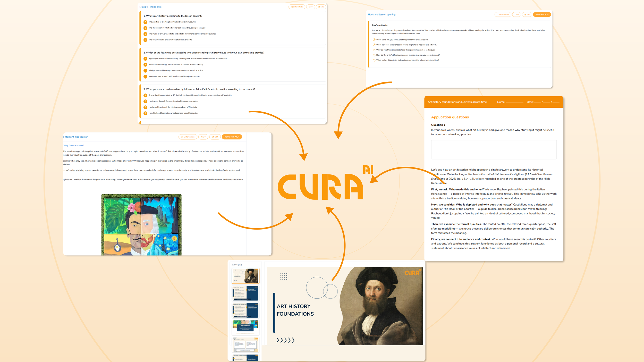The image size is (644, 362).
Task: Click the "Quiz/Investigation" heading
Action: [x=380, y=25]
